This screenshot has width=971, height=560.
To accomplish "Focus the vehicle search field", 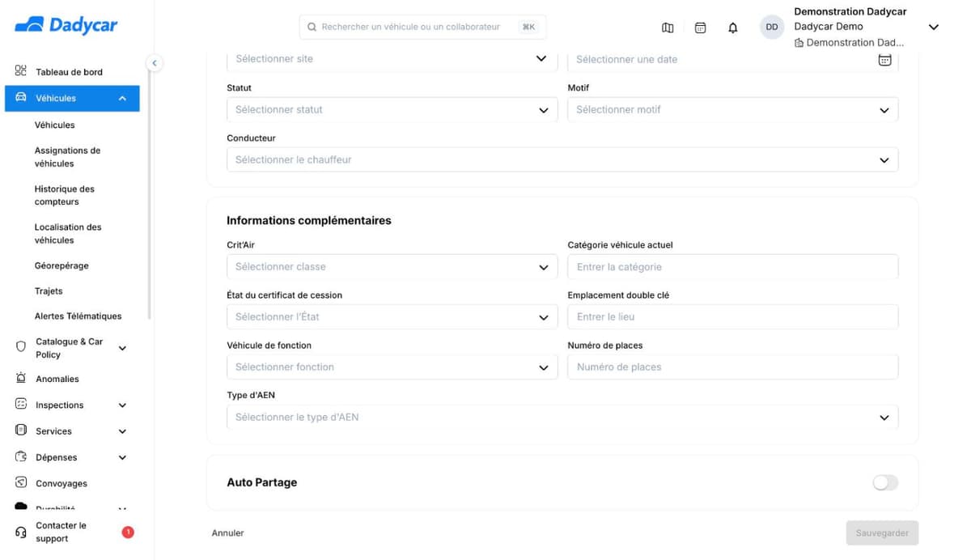I will coord(422,27).
